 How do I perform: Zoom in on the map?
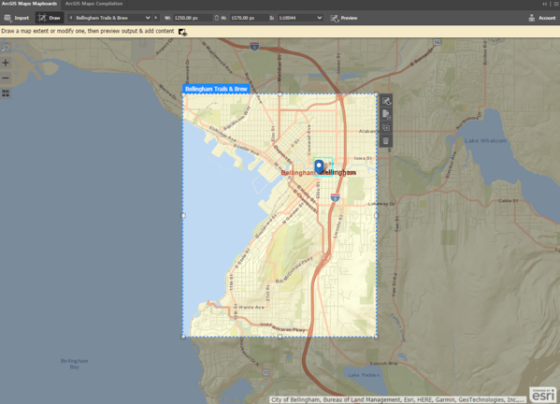6,63
